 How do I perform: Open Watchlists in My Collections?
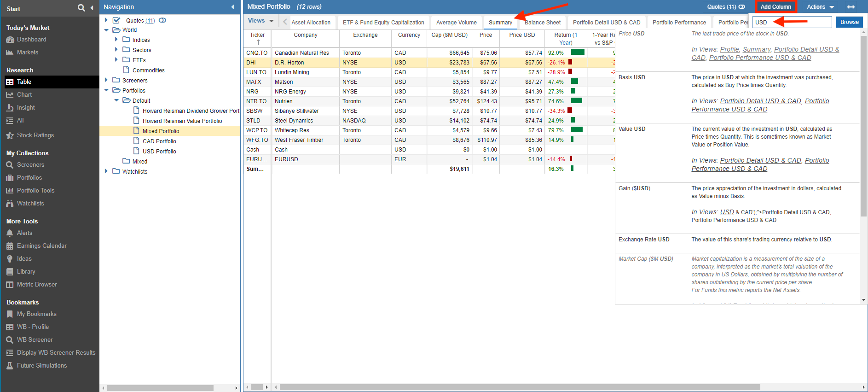tap(30, 204)
